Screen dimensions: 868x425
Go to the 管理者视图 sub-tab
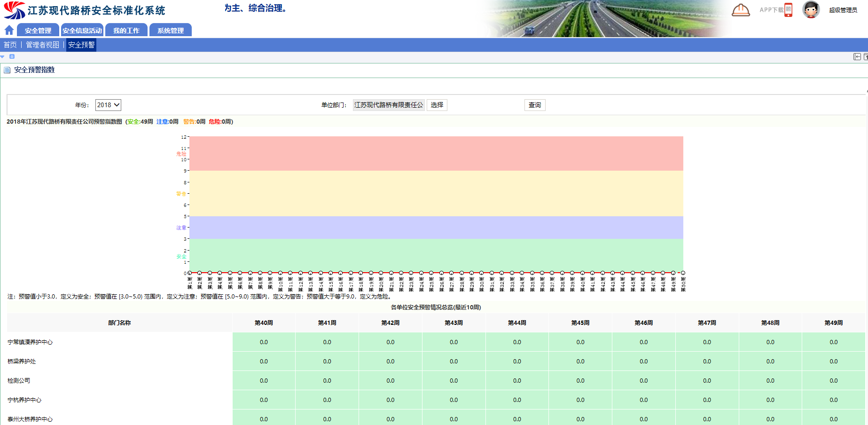tap(43, 45)
